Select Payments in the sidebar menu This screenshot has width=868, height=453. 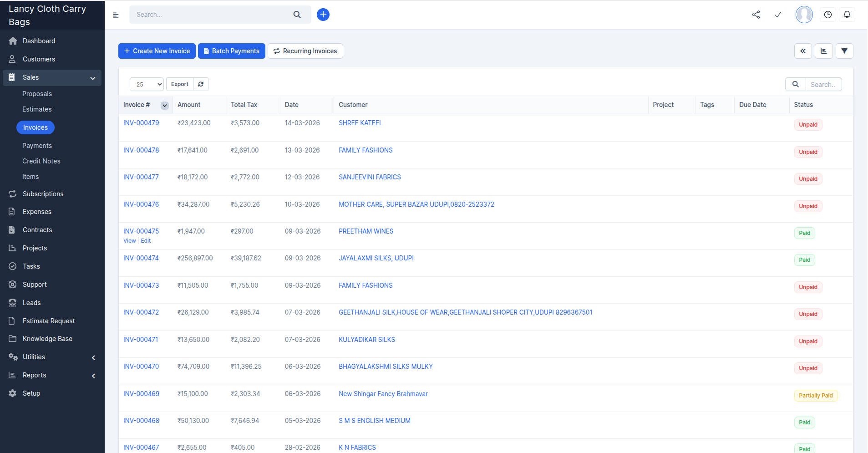pos(37,145)
